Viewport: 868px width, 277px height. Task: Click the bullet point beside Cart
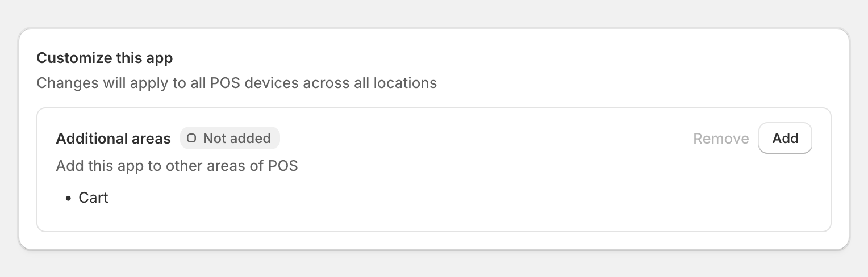tap(69, 199)
